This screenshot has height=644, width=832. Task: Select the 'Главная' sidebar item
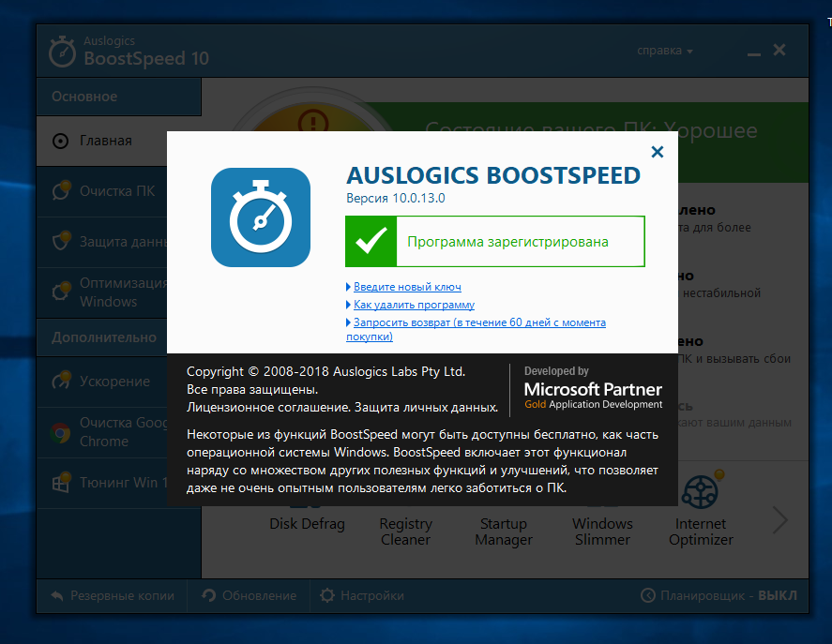click(x=102, y=141)
